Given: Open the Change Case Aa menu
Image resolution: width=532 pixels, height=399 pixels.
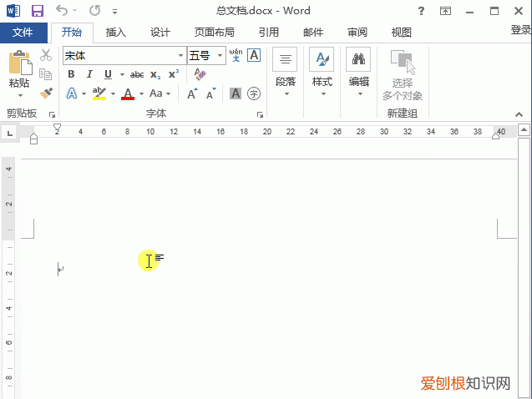Looking at the screenshot, I should 160,93.
